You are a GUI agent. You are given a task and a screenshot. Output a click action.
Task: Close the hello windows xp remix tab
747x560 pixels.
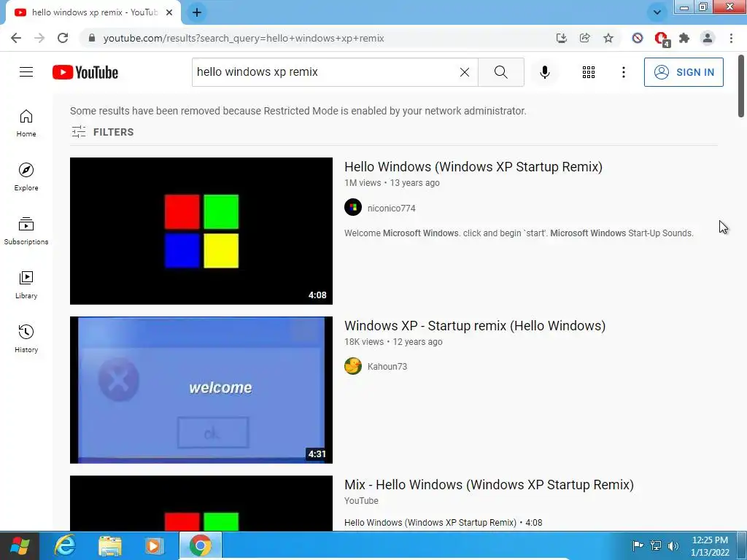pos(169,12)
